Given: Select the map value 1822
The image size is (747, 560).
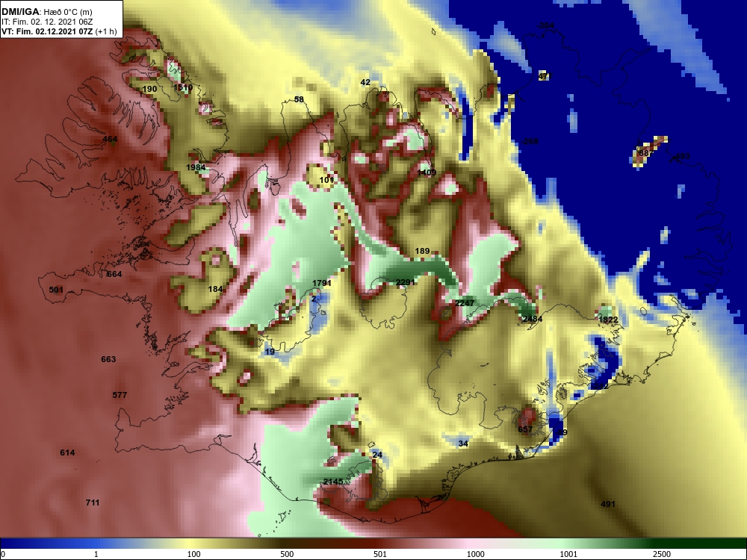Looking at the screenshot, I should pos(608,320).
